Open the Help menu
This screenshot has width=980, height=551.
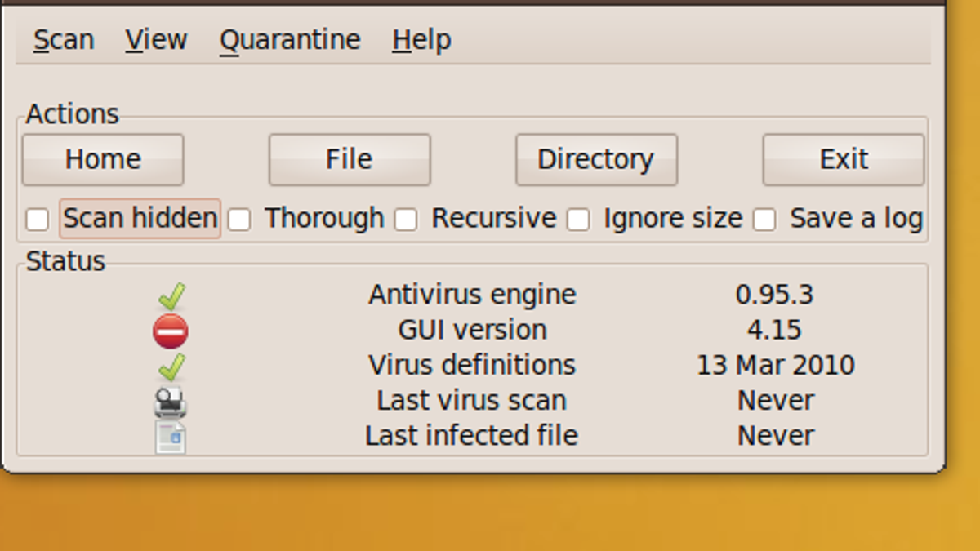pos(421,39)
